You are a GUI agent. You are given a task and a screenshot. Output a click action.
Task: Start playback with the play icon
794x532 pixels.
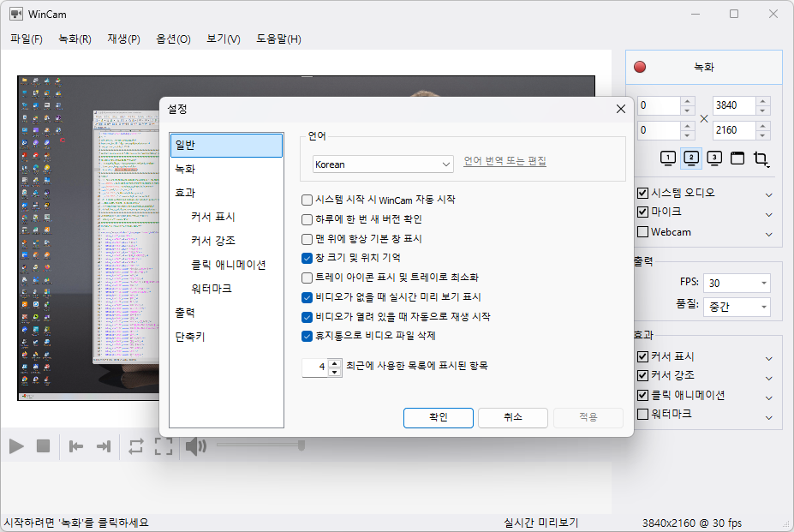pyautogui.click(x=17, y=446)
